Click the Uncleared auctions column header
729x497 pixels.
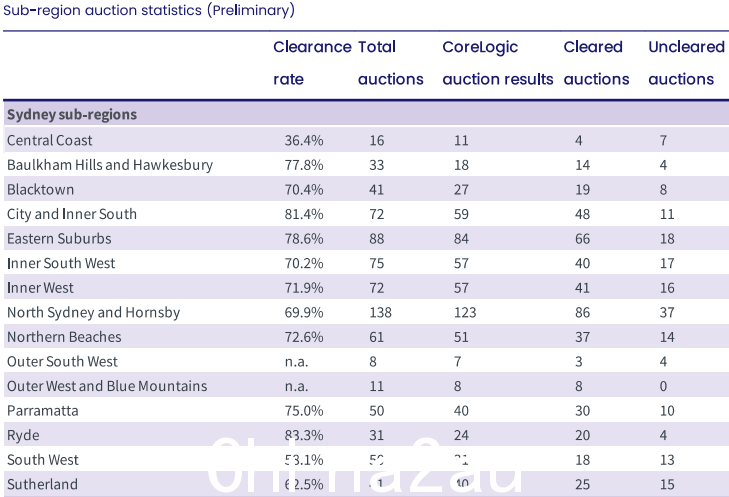tap(686, 63)
